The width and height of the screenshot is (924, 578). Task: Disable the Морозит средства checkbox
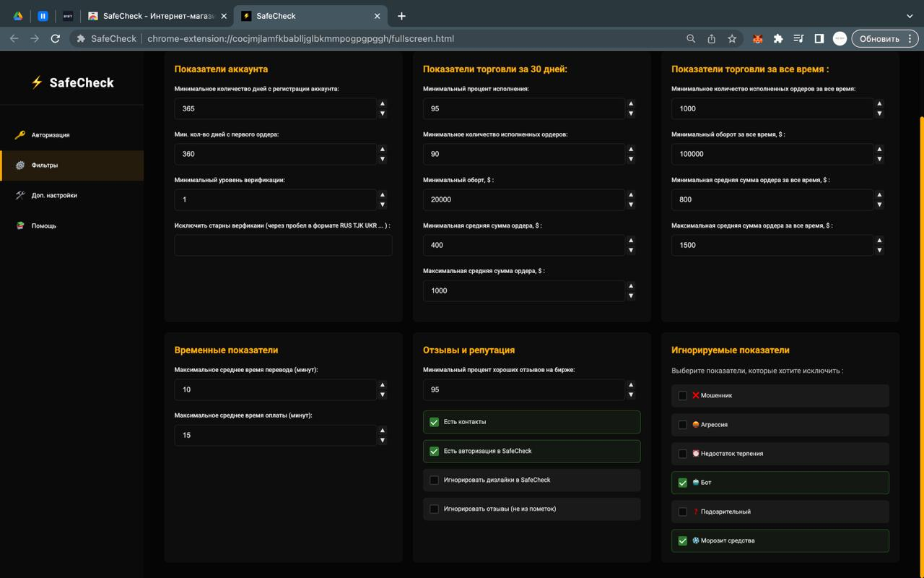click(682, 540)
